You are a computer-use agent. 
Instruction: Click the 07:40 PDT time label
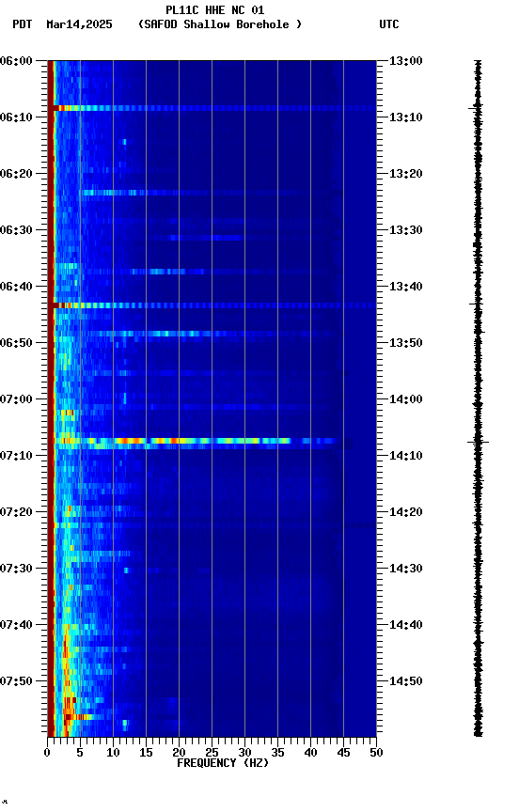[x=16, y=626]
